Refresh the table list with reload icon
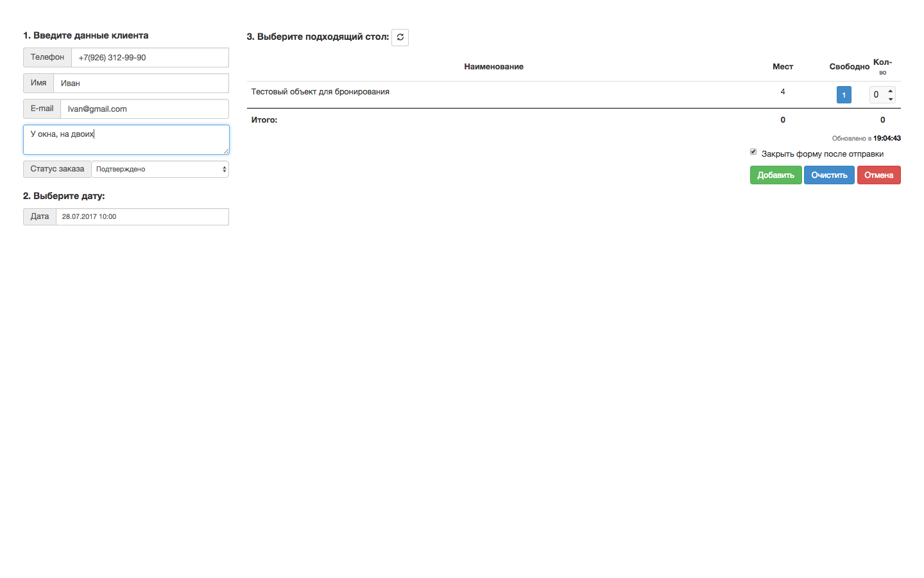The width and height of the screenshot is (924, 578). point(400,37)
